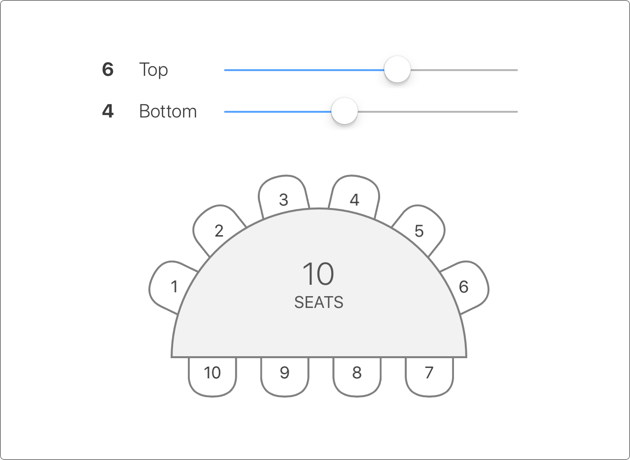This screenshot has height=460, width=630.
Task: Click the blue filled part of Bottom slider
Action: (x=278, y=112)
